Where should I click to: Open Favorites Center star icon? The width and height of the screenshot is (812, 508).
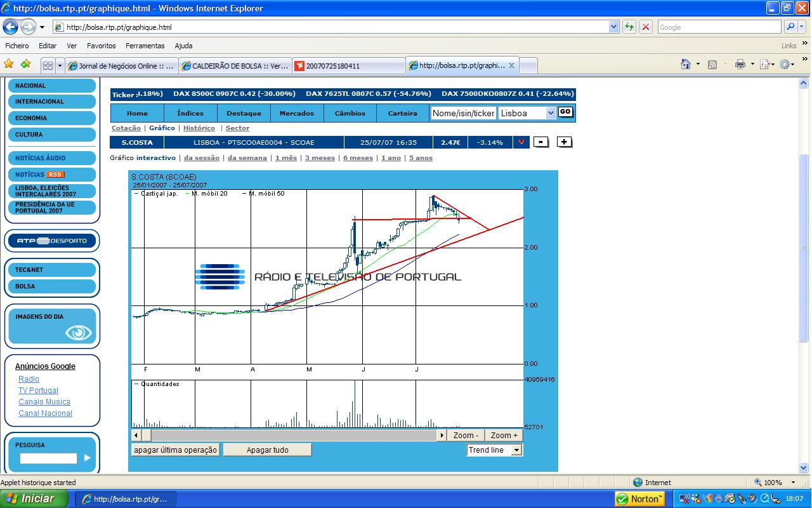pyautogui.click(x=9, y=64)
